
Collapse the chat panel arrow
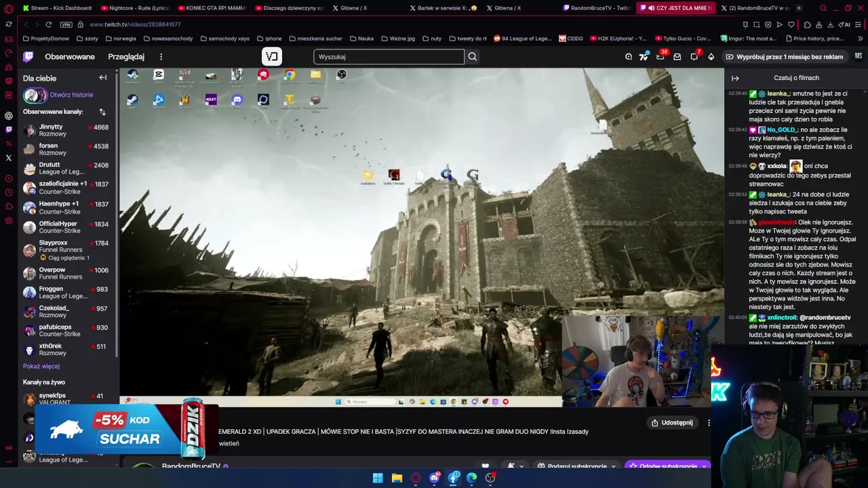(735, 78)
